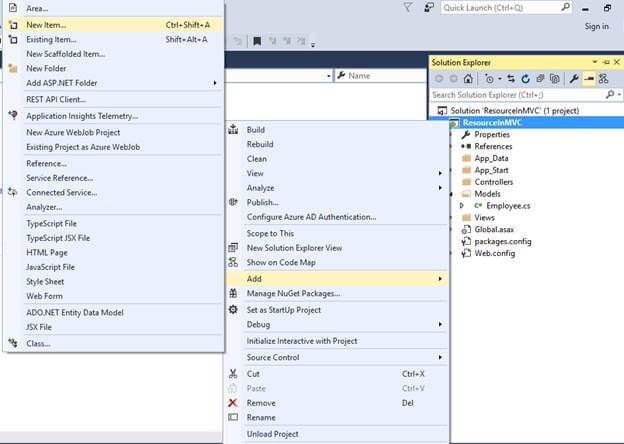Expand Add ASP.NET Folder submenu arrow
This screenshot has height=444, width=624.
[215, 83]
